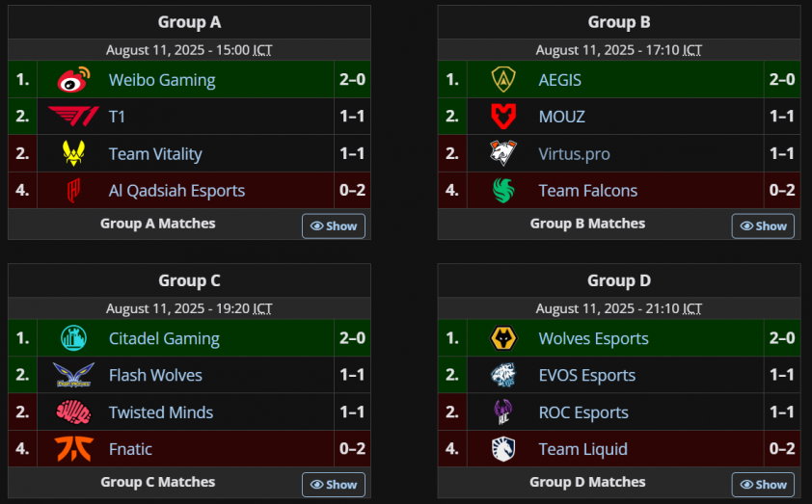Open the Al Qadsiah Esports link
Image resolution: width=812 pixels, height=504 pixels.
pos(176,190)
